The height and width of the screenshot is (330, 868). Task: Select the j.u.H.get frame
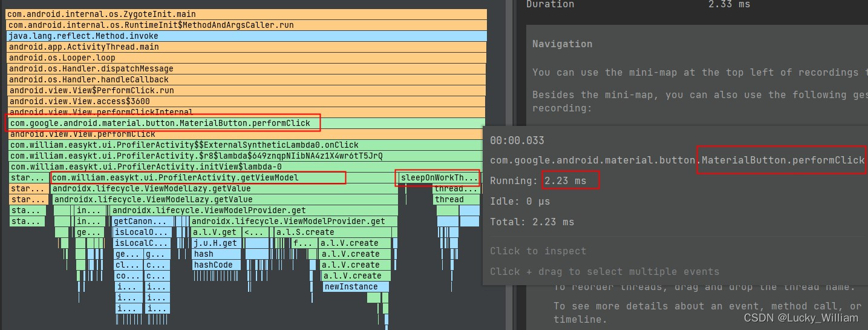215,243
